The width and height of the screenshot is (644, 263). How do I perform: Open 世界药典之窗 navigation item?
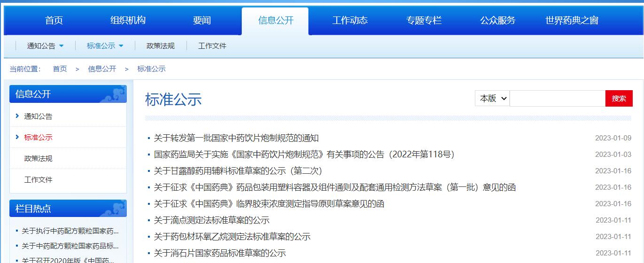point(572,20)
